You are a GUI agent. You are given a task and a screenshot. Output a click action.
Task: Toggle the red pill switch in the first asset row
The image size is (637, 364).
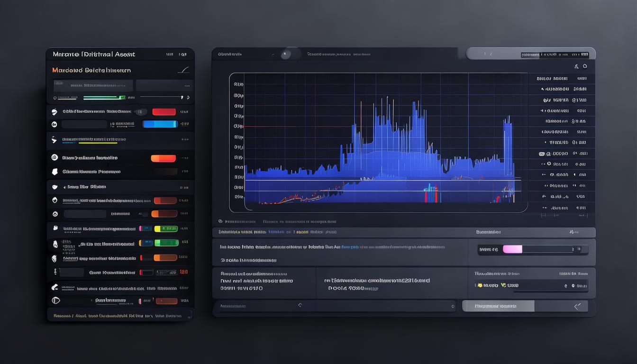coord(164,112)
